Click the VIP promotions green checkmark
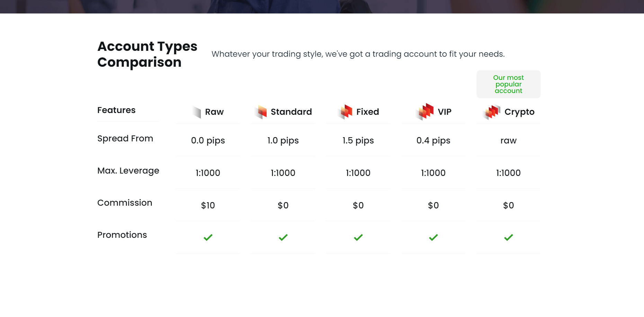Viewport: 644px width, 317px height. pos(433,237)
